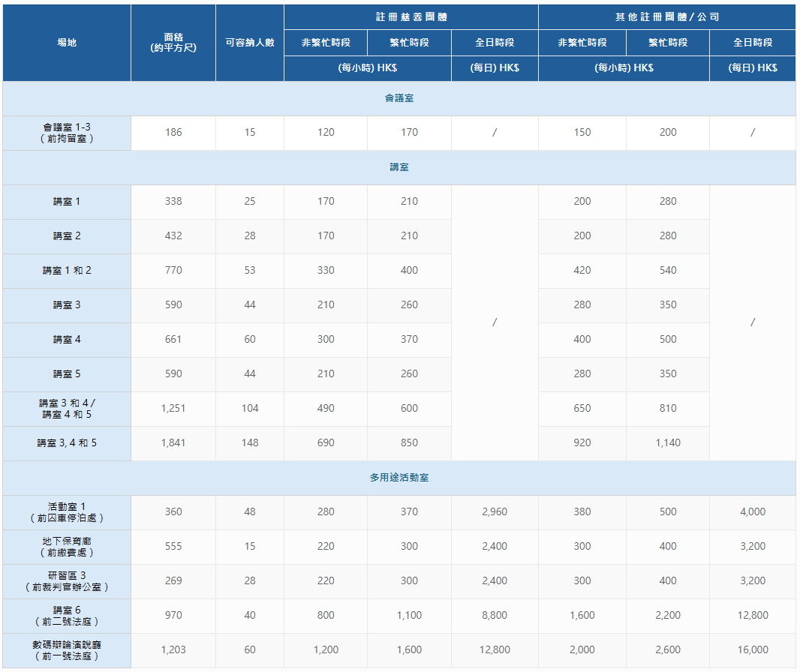Select the area value 1,841
This screenshot has width=800, height=672.
173,443
